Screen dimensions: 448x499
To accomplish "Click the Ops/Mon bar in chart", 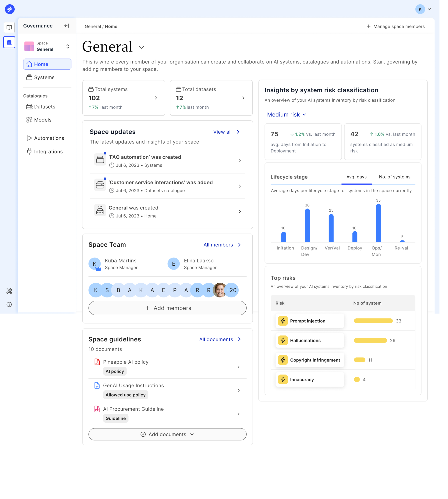I will [378, 223].
